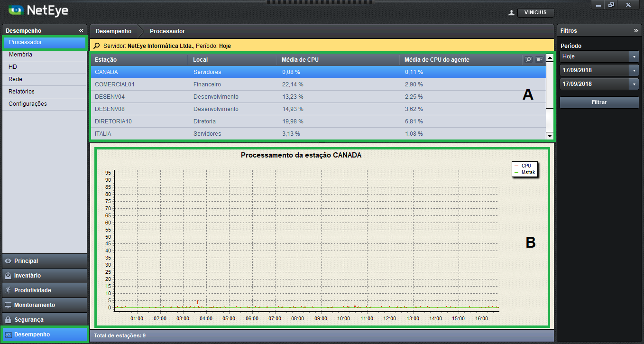This screenshot has height=344, width=644.
Task: Click the eye icon beside Principal
Action: point(8,261)
